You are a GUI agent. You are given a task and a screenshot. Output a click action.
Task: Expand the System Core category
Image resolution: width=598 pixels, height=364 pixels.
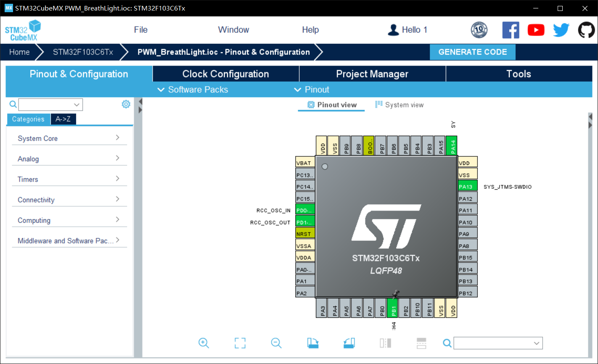(x=69, y=138)
